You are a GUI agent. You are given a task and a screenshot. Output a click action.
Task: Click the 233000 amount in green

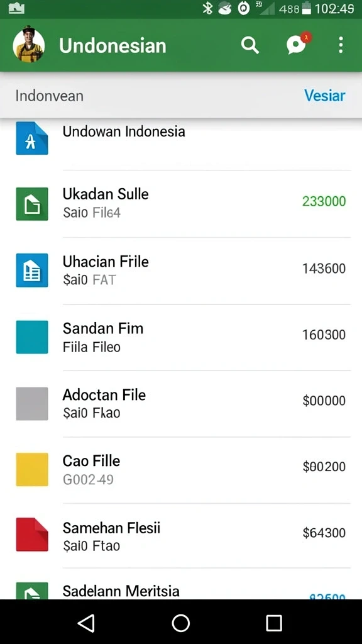click(324, 201)
